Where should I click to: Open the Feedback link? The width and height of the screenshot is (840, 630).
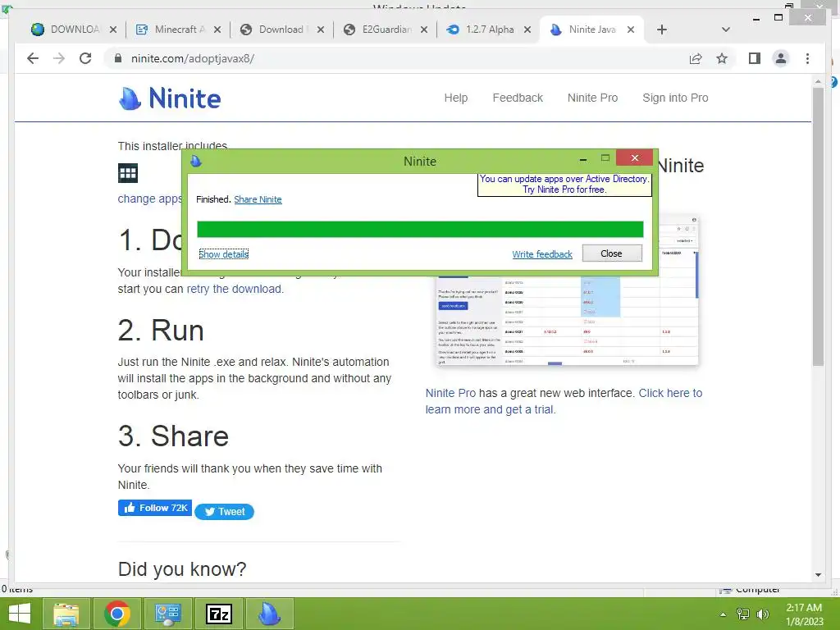[x=518, y=98]
